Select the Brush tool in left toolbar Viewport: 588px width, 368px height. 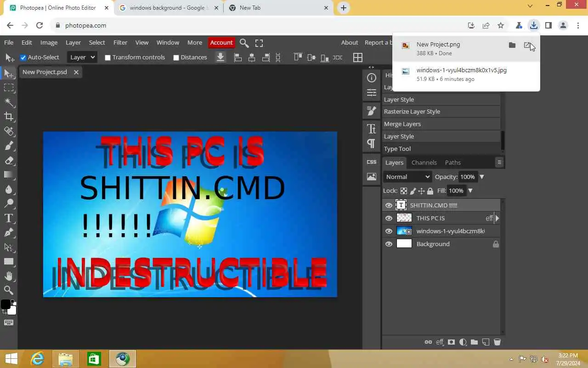pos(9,146)
